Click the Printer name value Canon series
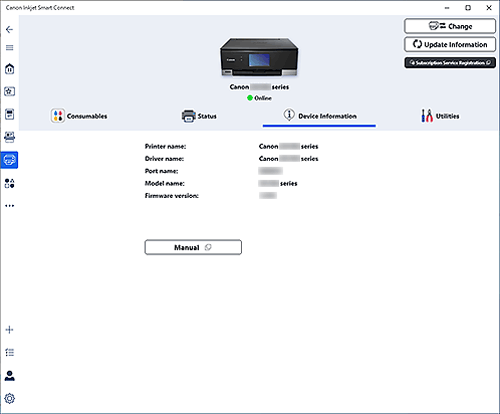500x414 pixels. coord(288,146)
